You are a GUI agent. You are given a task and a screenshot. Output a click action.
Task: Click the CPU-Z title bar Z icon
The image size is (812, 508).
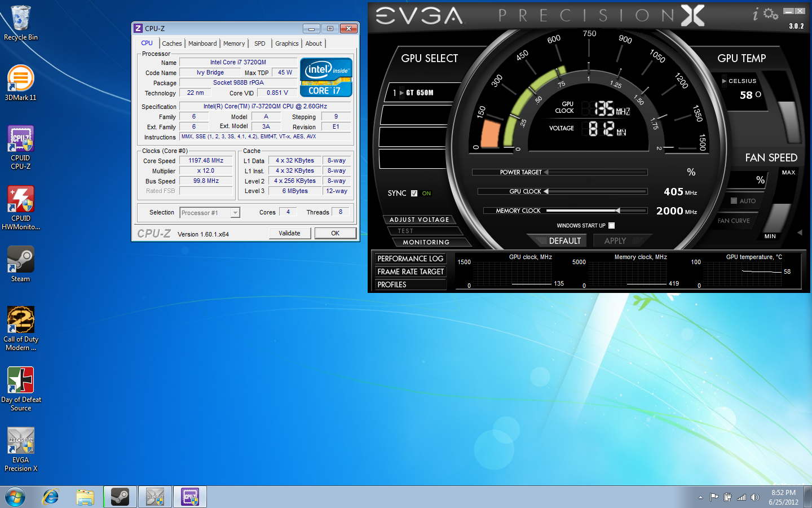[138, 28]
